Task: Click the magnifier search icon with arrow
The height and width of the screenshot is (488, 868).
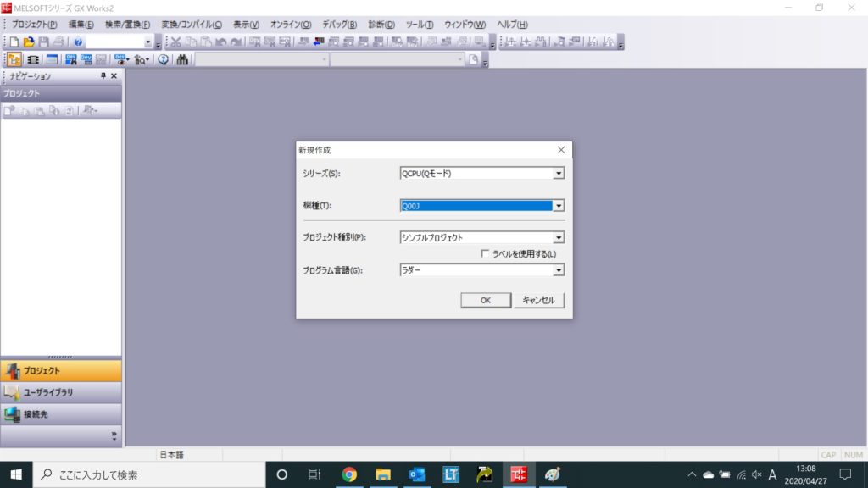Action: (x=142, y=60)
